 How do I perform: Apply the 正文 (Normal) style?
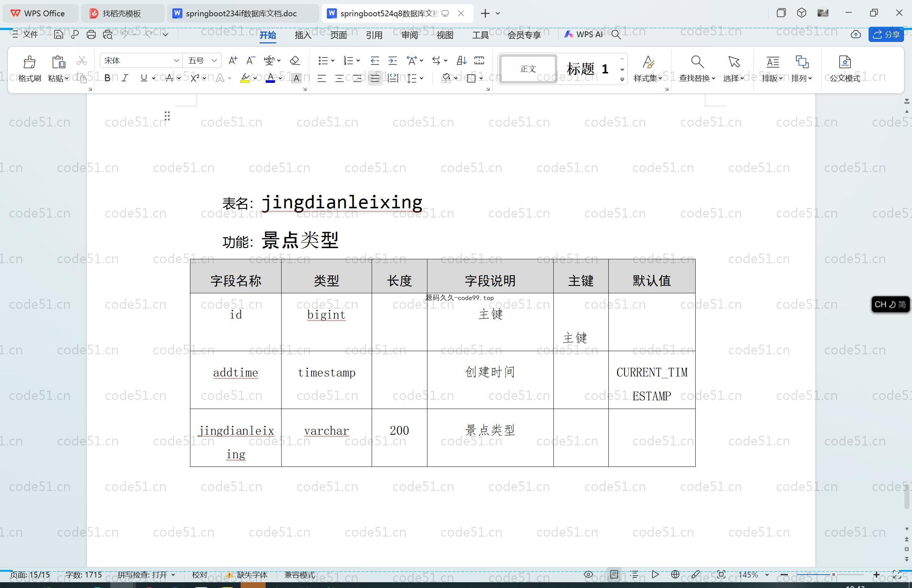[528, 69]
